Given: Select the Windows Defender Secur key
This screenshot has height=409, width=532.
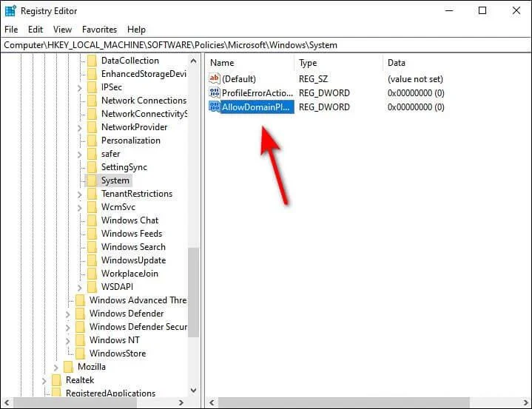Looking at the screenshot, I should [138, 327].
